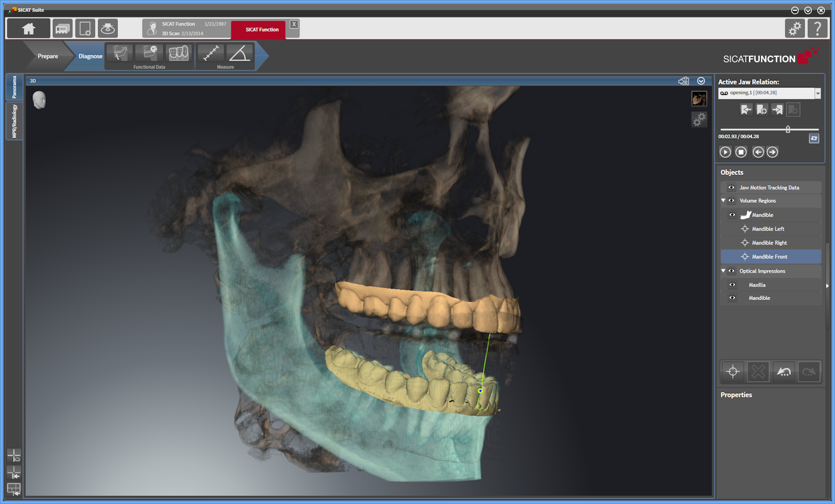Select the Mandible Front tracking point
Viewport: 835px width, 504px height.
pos(771,257)
